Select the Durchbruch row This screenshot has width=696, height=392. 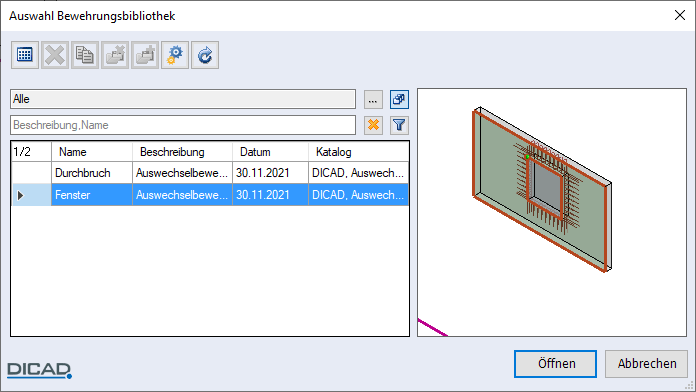pyautogui.click(x=210, y=173)
